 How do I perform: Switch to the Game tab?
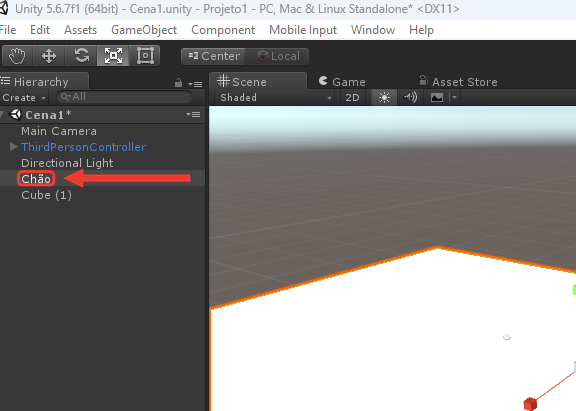[342, 82]
